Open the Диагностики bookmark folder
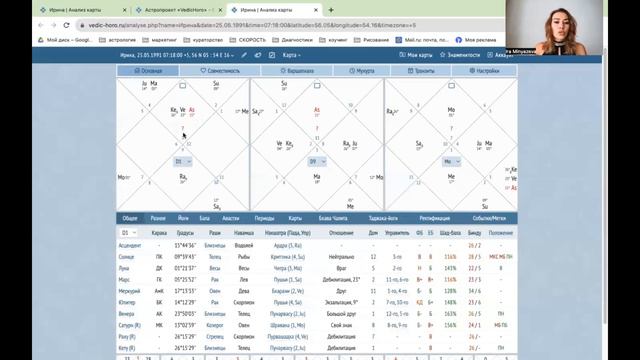Screen dimensions: 640x360 pos(293,40)
